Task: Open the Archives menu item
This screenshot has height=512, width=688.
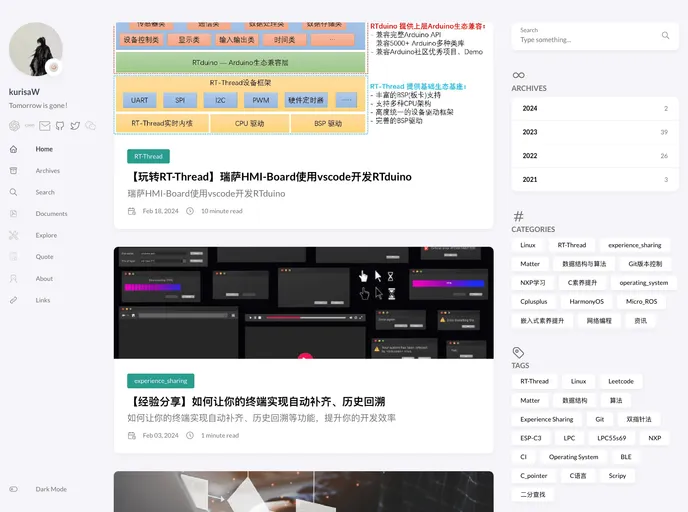Action: pyautogui.click(x=47, y=171)
